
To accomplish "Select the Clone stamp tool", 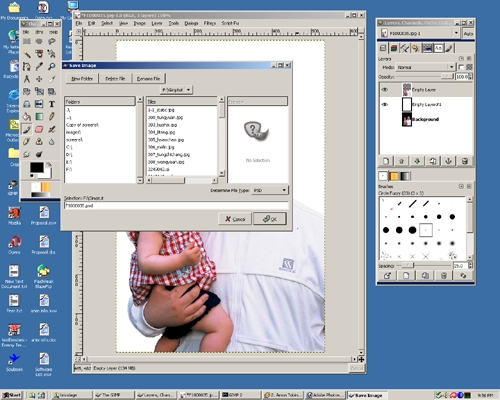I will pyautogui.click(x=39, y=142).
